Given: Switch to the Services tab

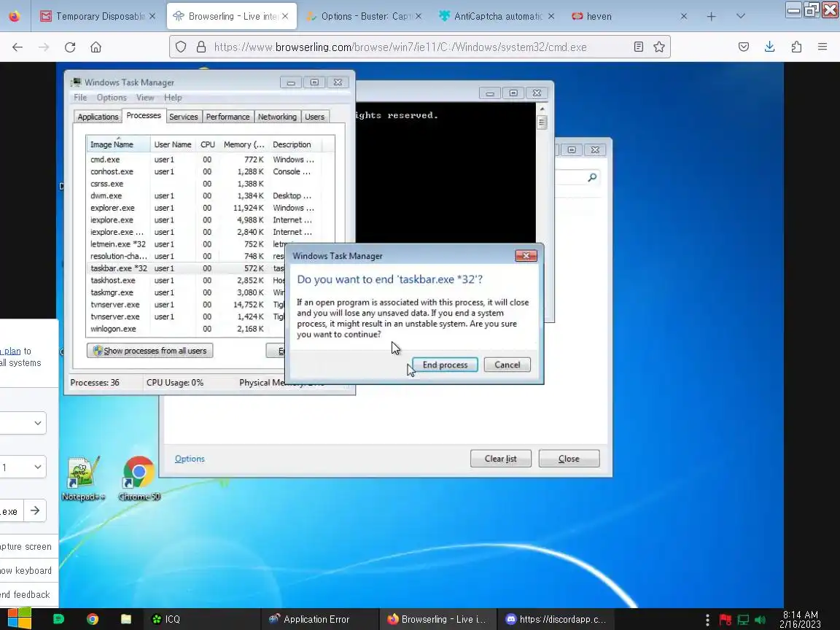Looking at the screenshot, I should (x=183, y=117).
